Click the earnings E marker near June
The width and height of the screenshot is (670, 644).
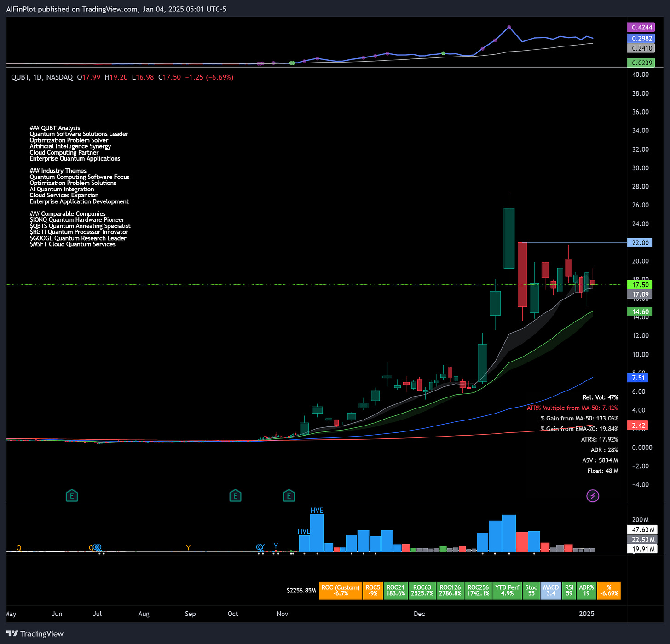click(72, 496)
